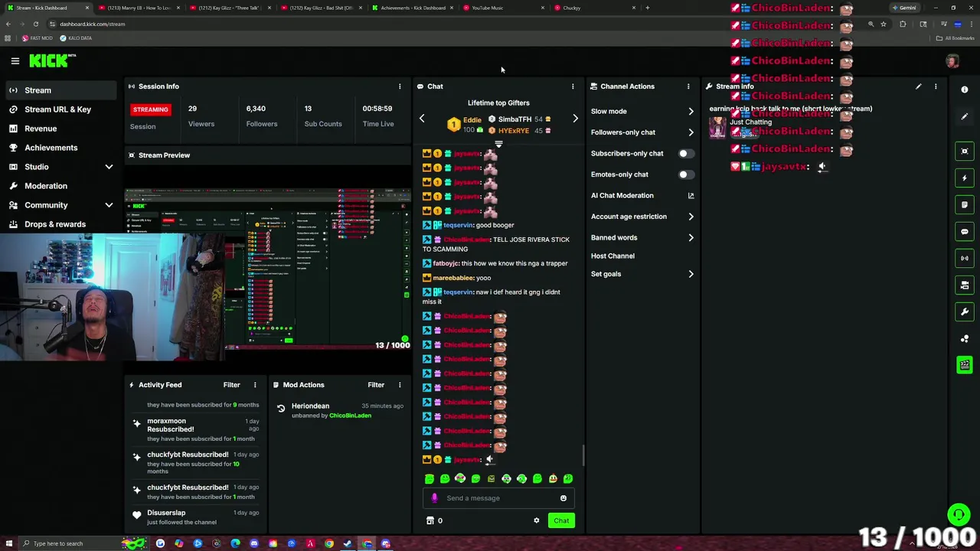Click the three-dots cluster icon in right sidebar

click(965, 338)
